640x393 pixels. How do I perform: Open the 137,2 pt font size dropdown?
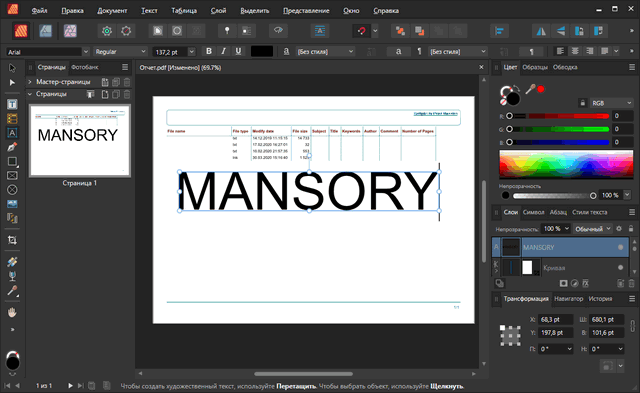click(x=191, y=52)
